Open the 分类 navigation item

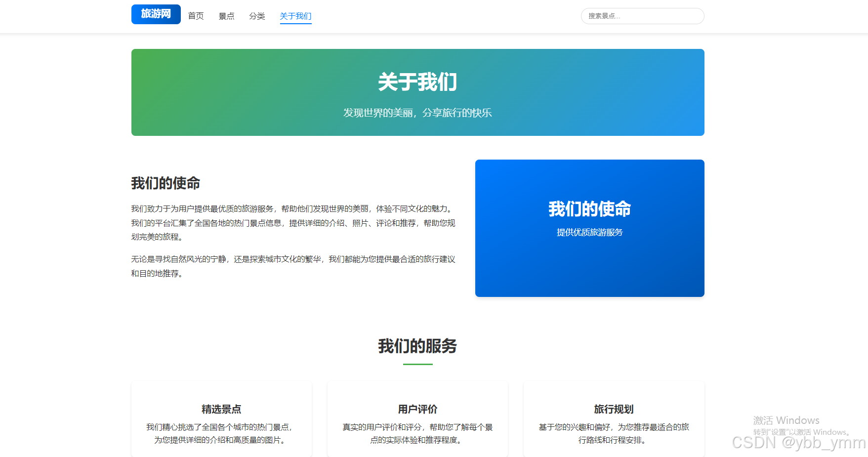[257, 16]
